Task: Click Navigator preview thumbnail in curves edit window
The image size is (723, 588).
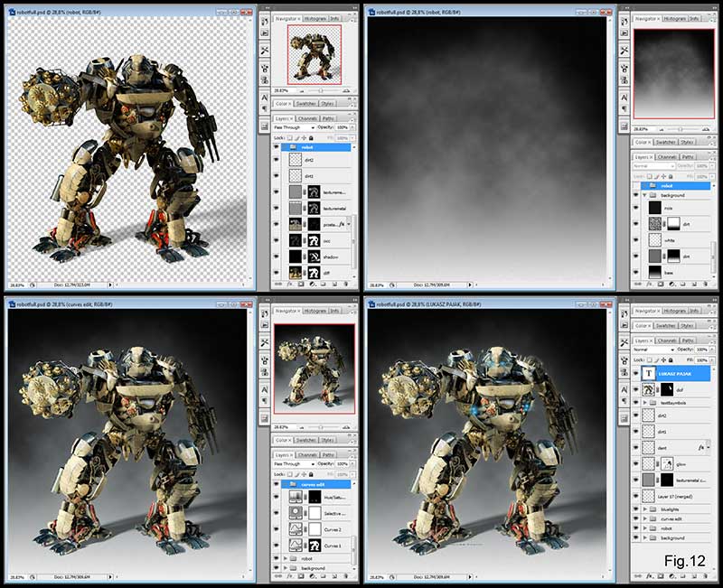Action: (315, 369)
